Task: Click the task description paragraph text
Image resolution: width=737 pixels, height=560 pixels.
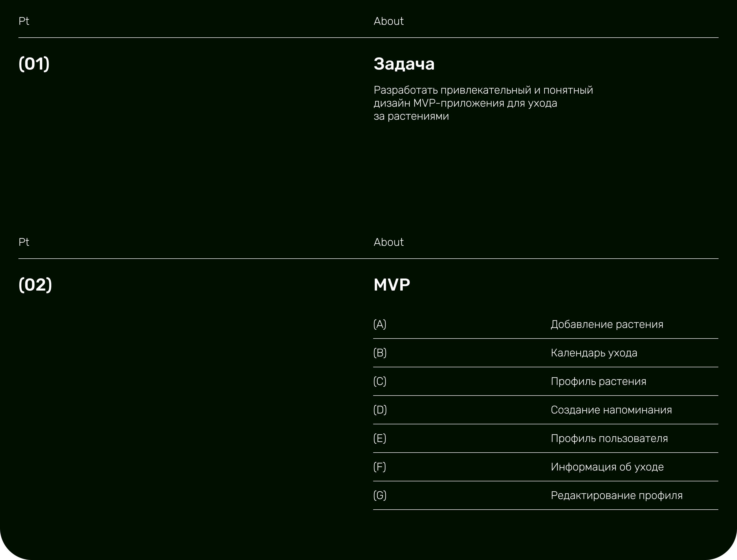Action: [x=483, y=103]
